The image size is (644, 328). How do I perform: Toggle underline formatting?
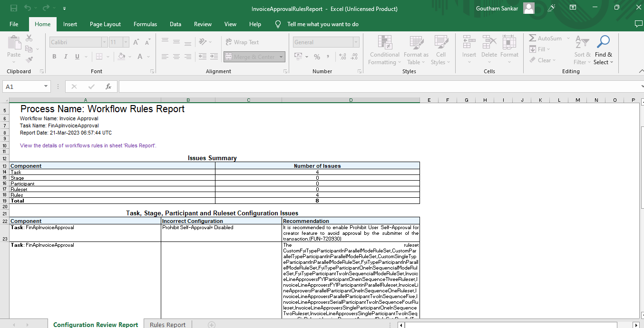tap(76, 56)
